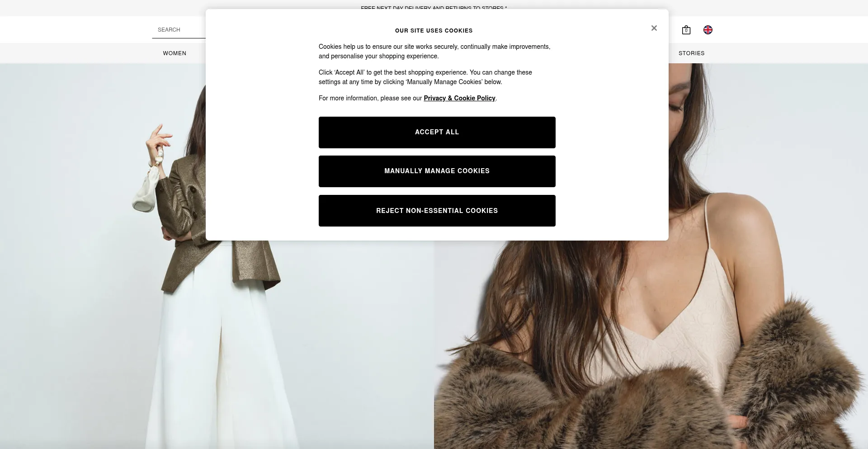Open the UK flag country selector

click(708, 30)
